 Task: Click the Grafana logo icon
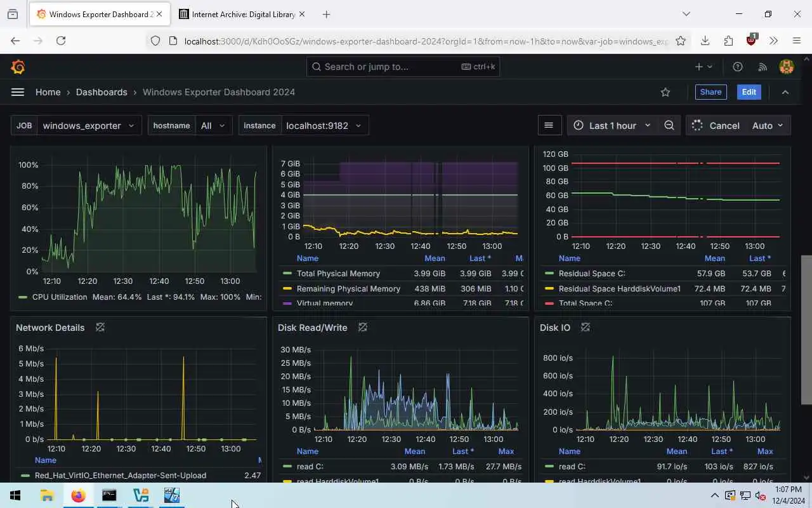coord(18,67)
